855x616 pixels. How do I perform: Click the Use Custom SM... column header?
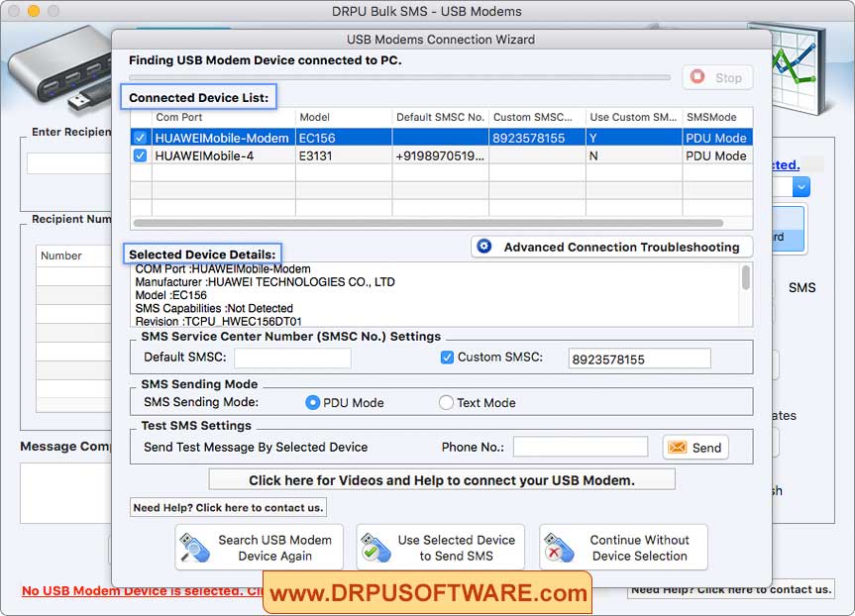(x=634, y=117)
